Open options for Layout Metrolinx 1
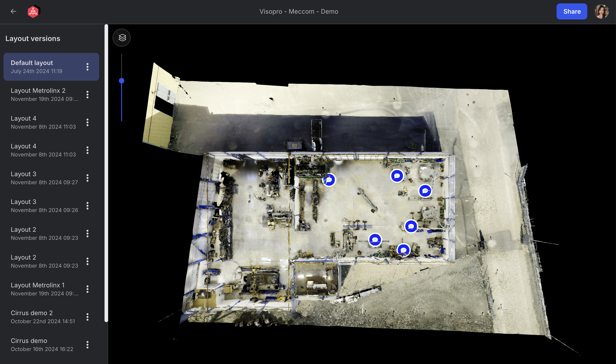This screenshot has height=364, width=616. (x=87, y=289)
